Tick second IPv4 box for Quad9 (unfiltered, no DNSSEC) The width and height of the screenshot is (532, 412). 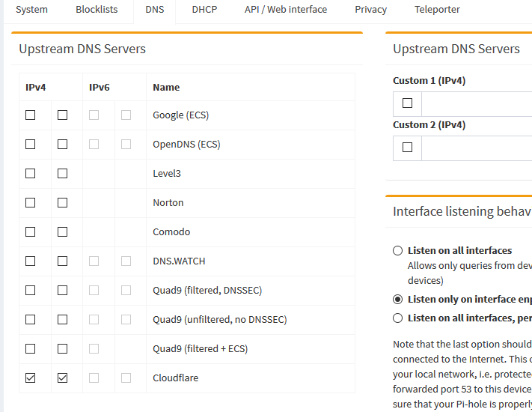tap(63, 320)
